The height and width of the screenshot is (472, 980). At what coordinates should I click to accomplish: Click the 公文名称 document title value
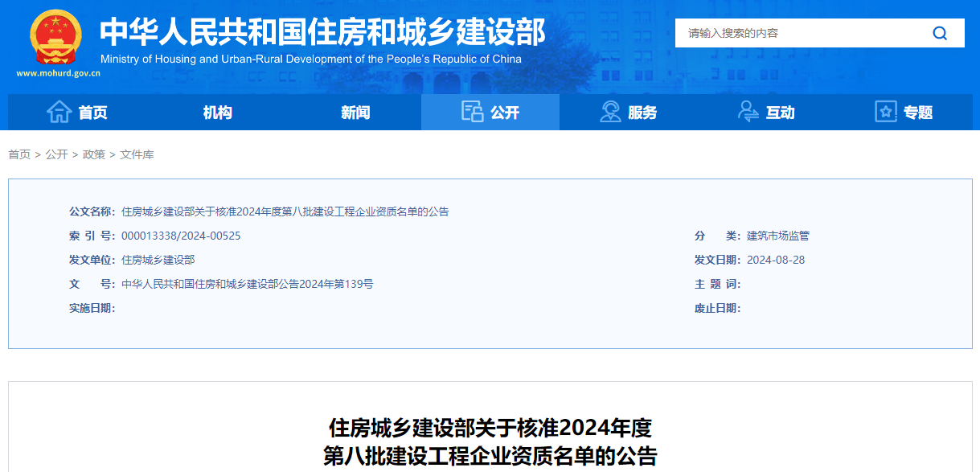click(x=285, y=211)
